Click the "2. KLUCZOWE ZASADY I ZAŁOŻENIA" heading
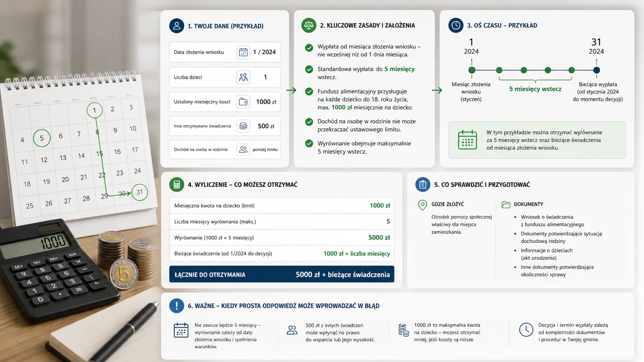The image size is (644, 362). coord(367,26)
